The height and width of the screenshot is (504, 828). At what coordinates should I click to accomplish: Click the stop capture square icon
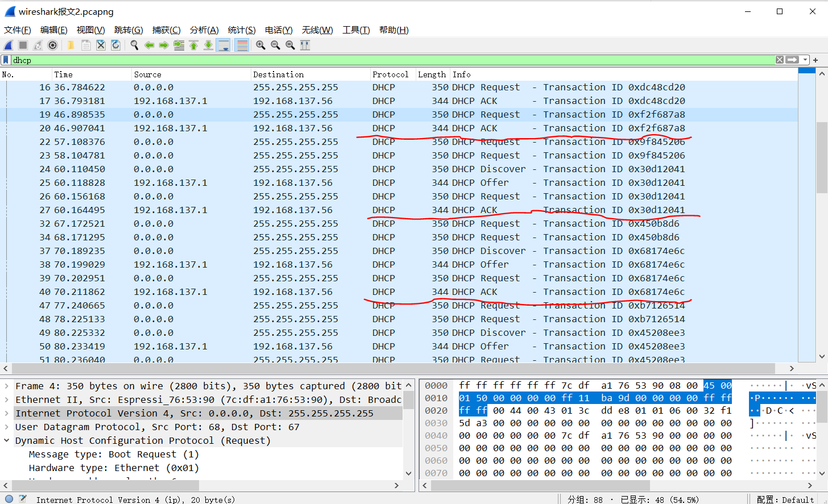pos(23,45)
